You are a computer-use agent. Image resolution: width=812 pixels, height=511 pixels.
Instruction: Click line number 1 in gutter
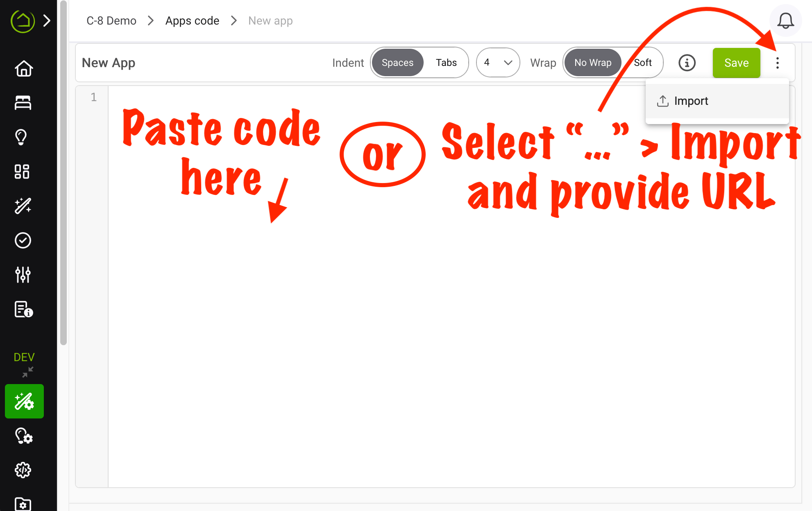pos(94,97)
